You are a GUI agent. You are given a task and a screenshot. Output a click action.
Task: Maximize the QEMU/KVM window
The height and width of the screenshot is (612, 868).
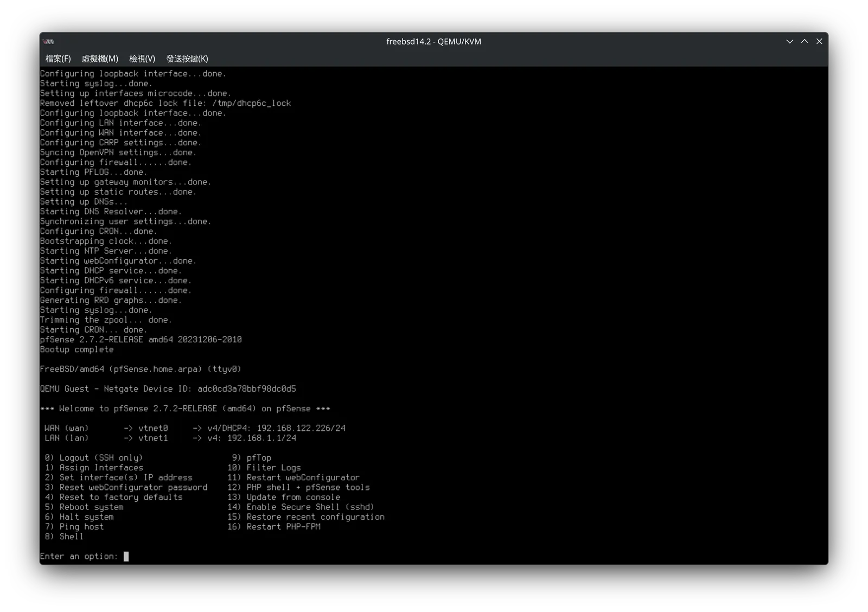[x=805, y=41]
